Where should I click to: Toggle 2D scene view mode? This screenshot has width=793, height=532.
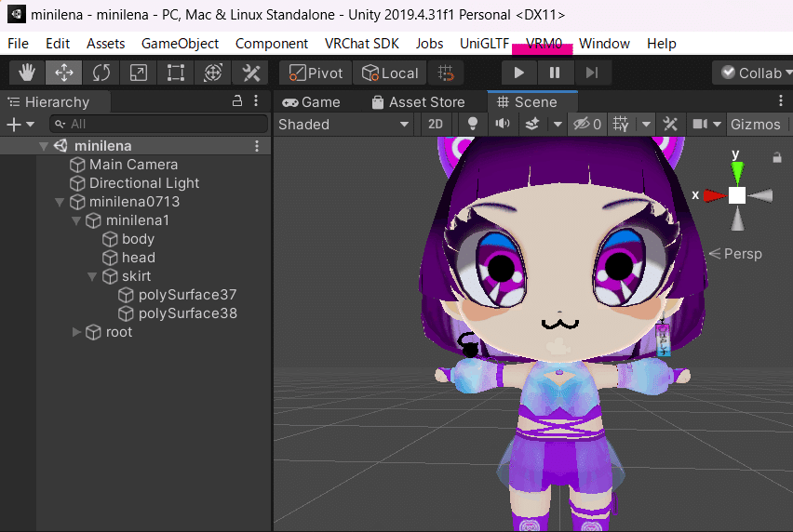click(435, 125)
